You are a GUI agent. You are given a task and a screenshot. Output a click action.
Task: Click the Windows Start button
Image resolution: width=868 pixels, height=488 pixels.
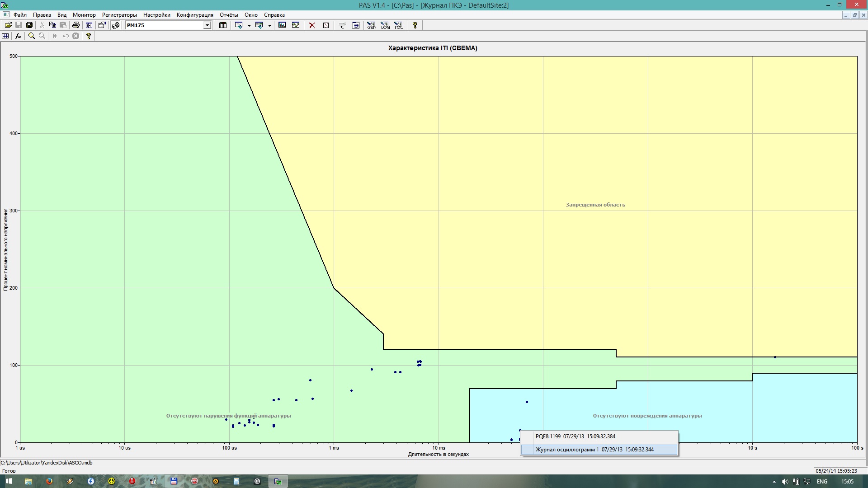[9, 481]
